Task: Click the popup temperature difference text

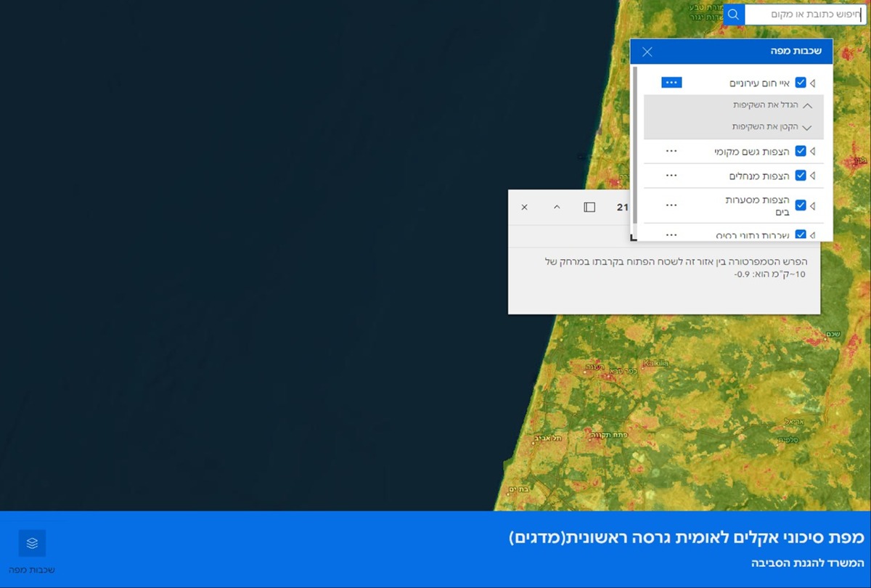Action: point(675,268)
